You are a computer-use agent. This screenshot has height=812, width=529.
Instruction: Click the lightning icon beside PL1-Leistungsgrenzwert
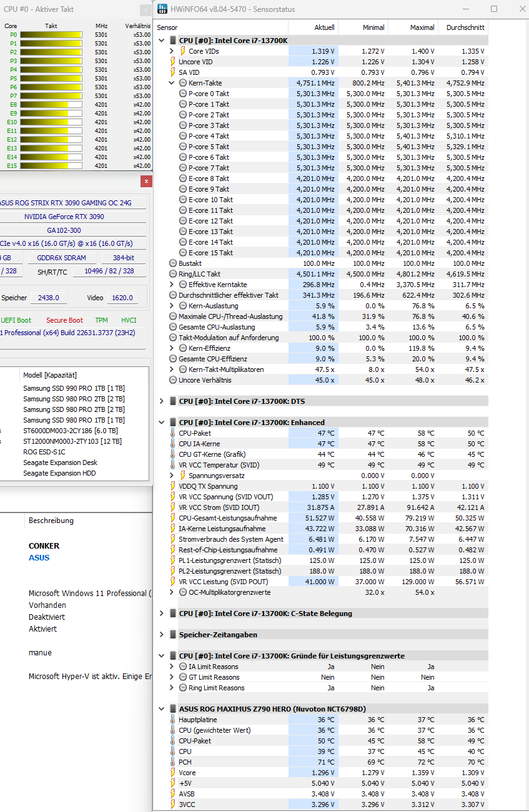click(x=173, y=560)
